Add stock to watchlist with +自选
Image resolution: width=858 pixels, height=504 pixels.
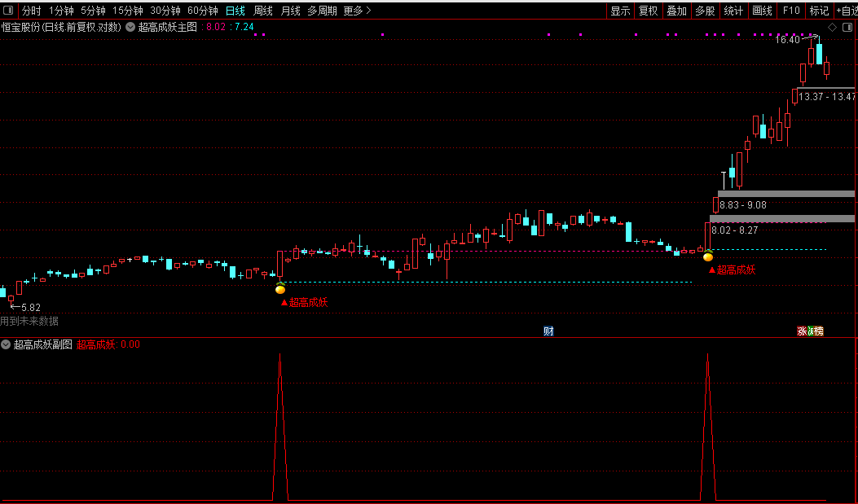click(847, 11)
